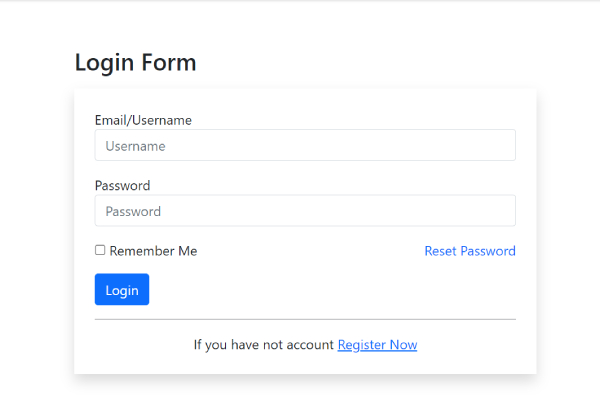The height and width of the screenshot is (400, 600).
Task: Click the Remember Me label text
Action: click(153, 251)
